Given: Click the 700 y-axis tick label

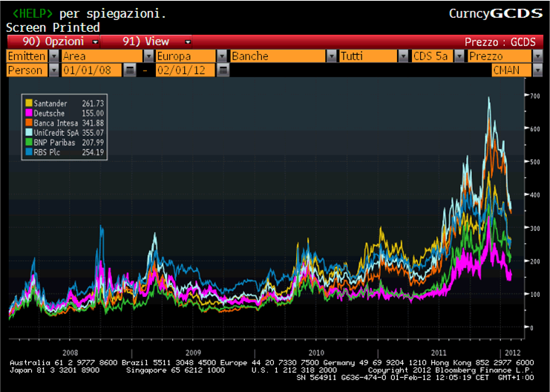Looking at the screenshot, I should click(534, 96).
